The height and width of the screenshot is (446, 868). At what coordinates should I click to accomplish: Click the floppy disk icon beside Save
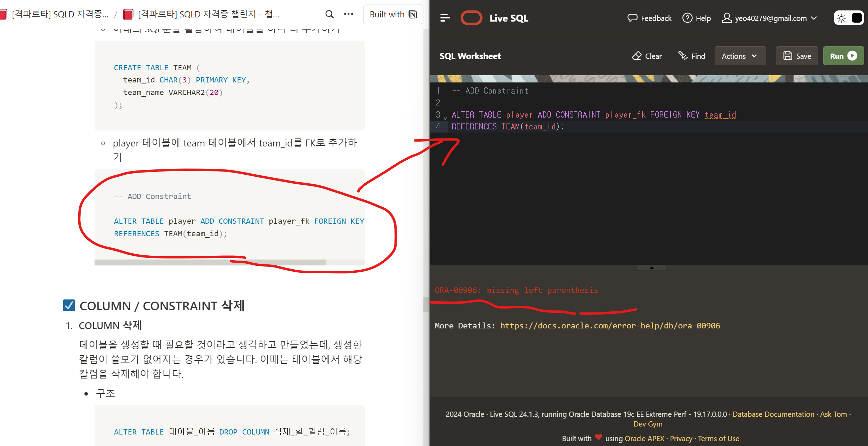point(788,56)
